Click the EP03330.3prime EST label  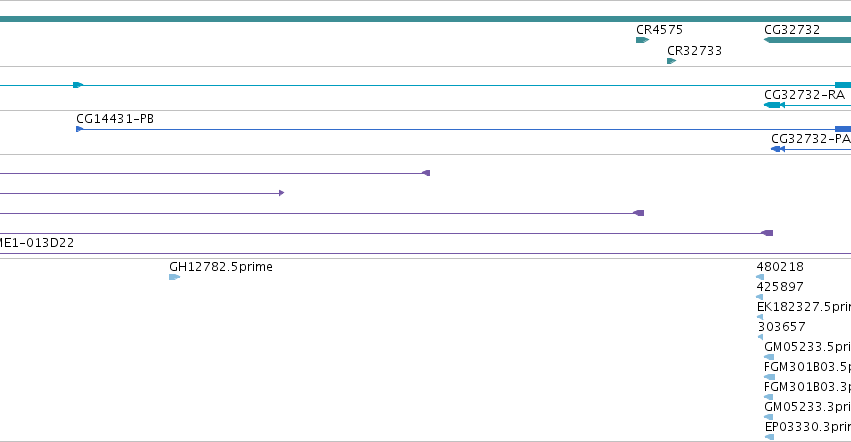click(808, 427)
